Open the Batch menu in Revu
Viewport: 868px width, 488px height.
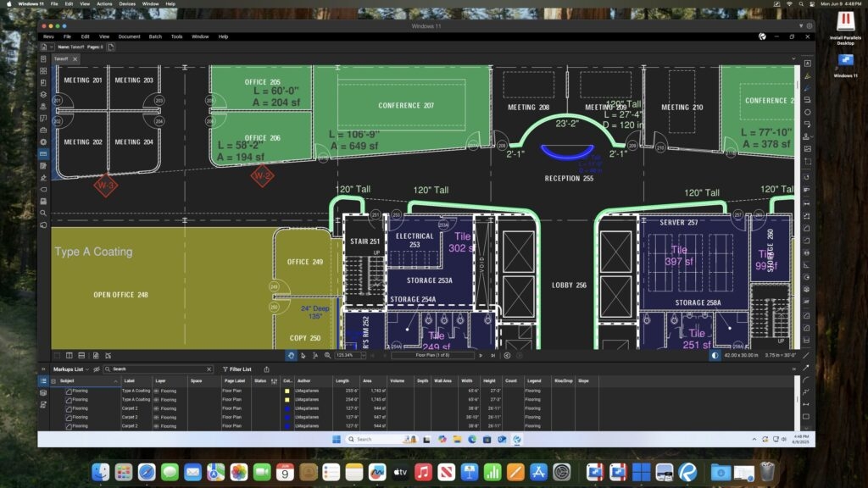pos(154,36)
